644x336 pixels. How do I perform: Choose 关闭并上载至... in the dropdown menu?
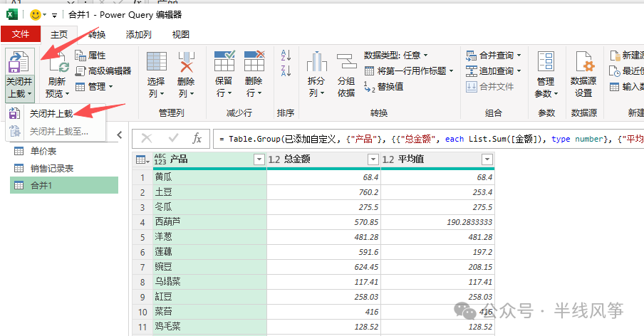point(58,131)
